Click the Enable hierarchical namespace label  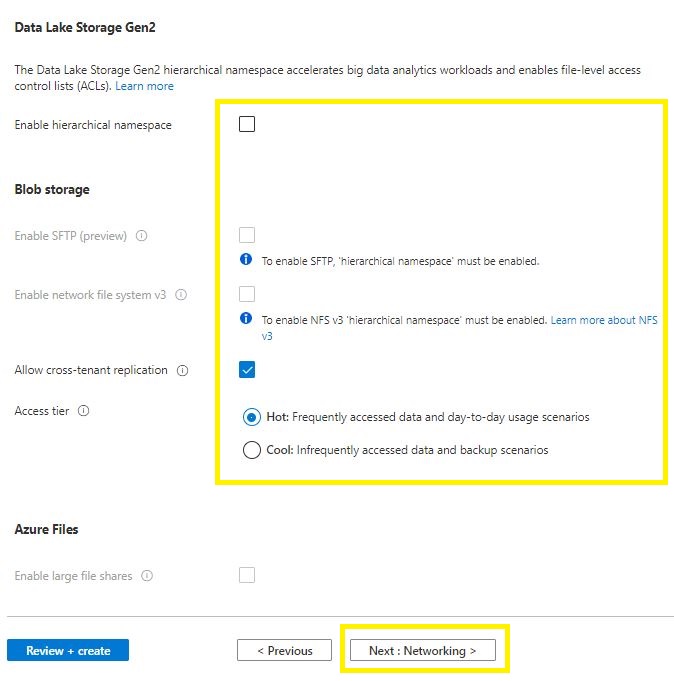[x=93, y=125]
